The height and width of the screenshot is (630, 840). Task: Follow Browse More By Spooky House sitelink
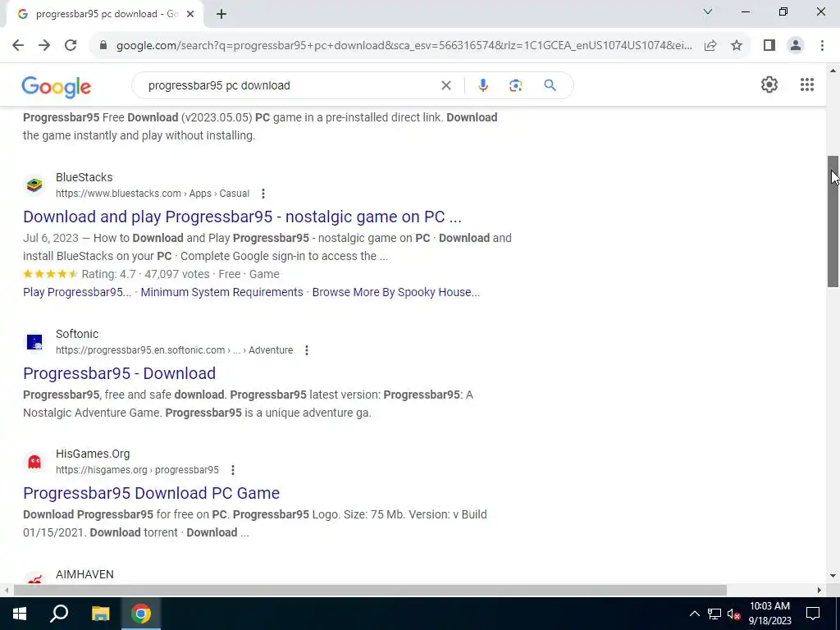pos(396,292)
